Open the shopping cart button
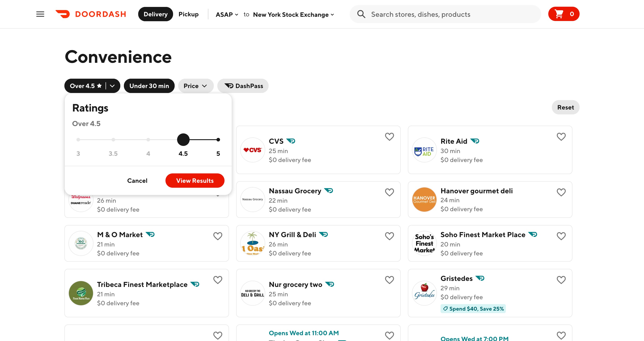This screenshot has width=644, height=341. (x=564, y=14)
